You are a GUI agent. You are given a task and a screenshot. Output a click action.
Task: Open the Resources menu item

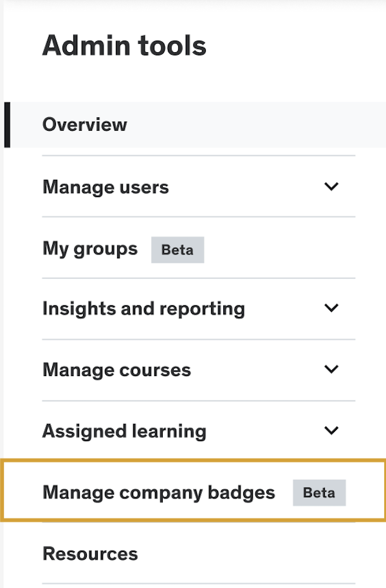(x=90, y=554)
